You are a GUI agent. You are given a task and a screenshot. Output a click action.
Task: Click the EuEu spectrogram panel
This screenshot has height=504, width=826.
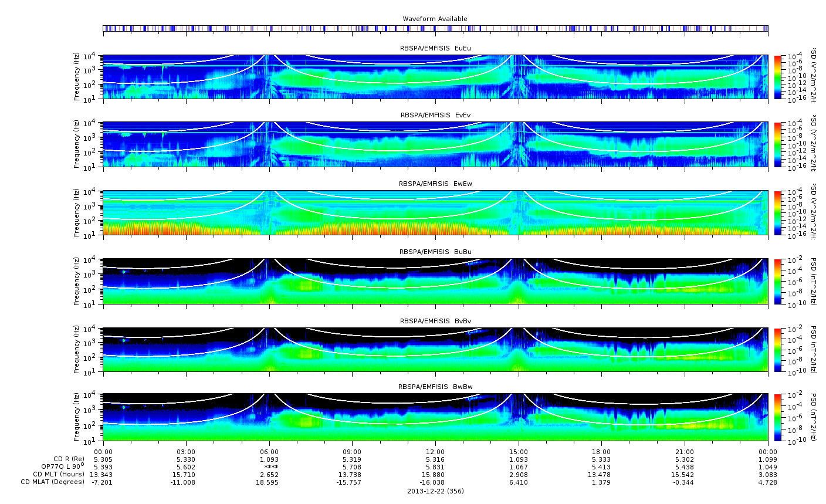tap(435, 77)
